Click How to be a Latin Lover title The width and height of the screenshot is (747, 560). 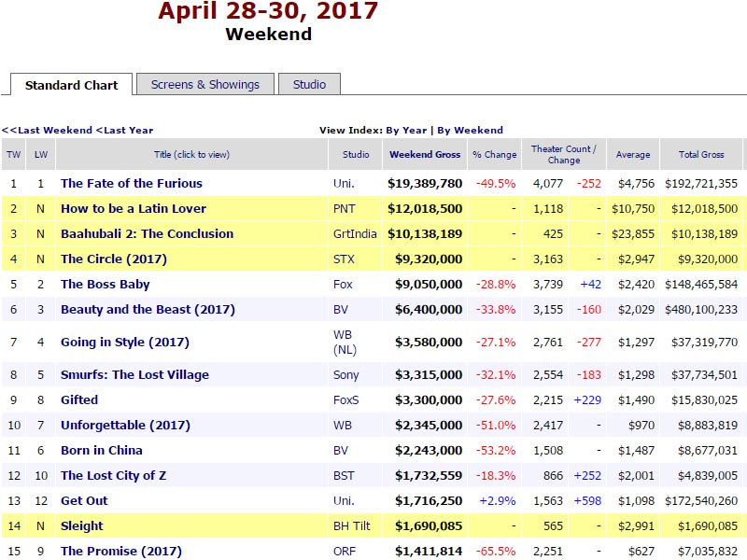click(x=134, y=209)
